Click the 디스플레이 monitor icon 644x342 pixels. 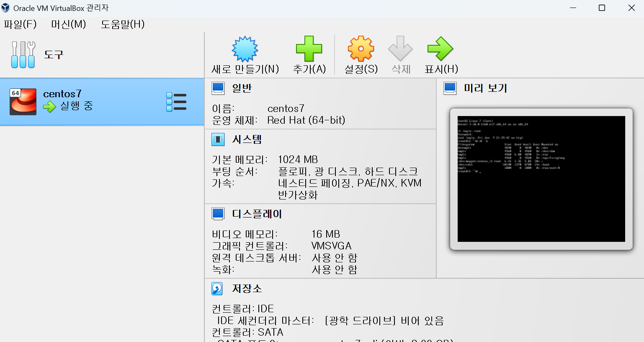(218, 214)
